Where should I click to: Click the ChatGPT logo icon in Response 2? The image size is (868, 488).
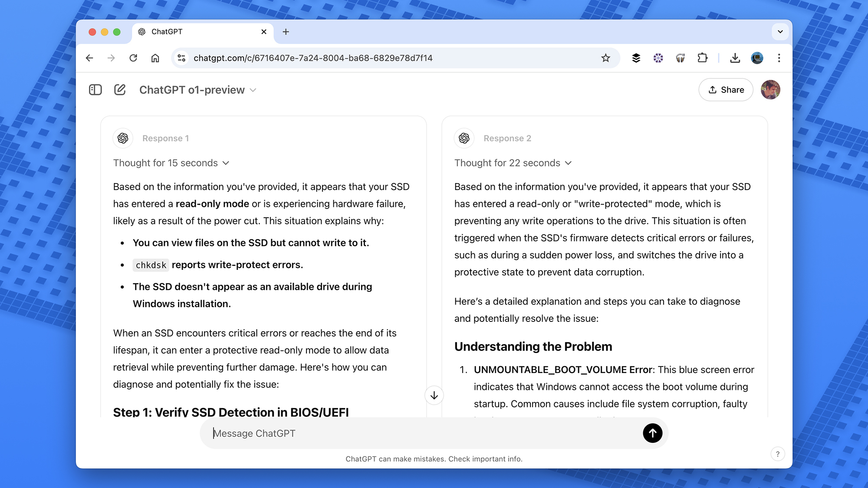tap(464, 138)
